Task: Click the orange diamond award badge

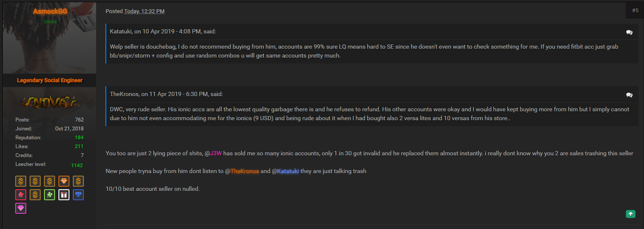Action: pyautogui.click(x=64, y=182)
